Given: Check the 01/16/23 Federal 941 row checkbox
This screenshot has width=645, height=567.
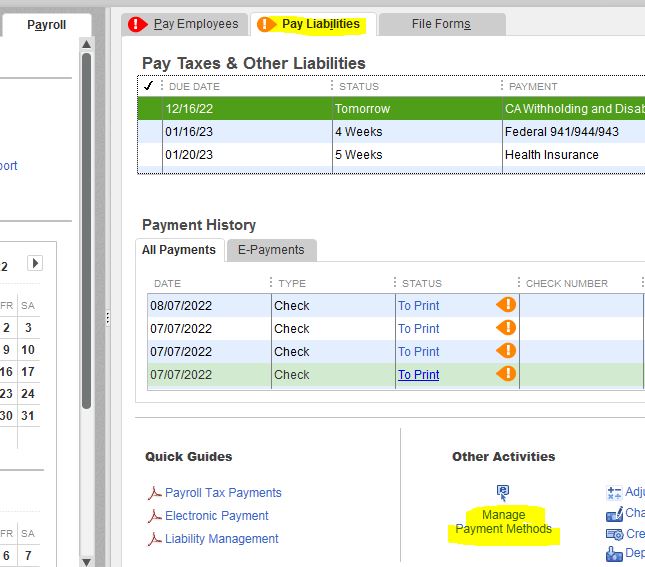Looking at the screenshot, I should tap(150, 132).
